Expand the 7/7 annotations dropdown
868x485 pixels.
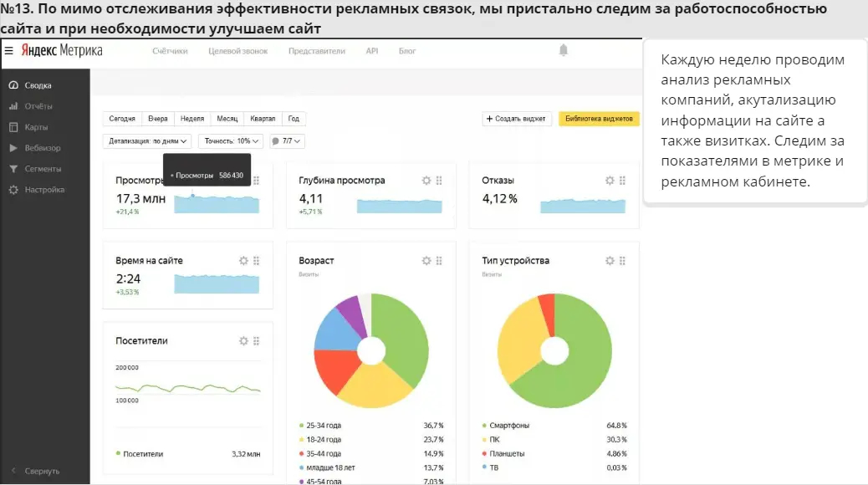(x=288, y=140)
